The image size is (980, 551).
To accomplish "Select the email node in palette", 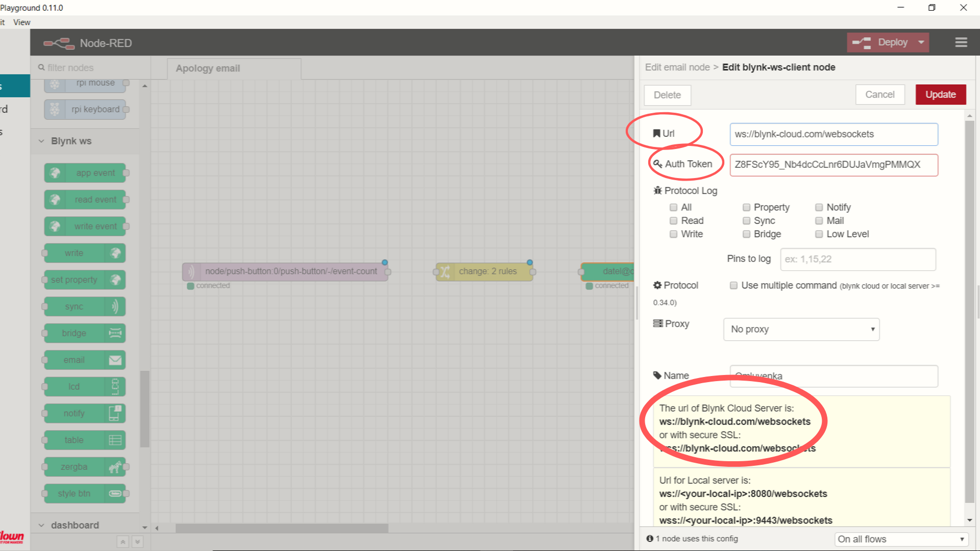I will (x=85, y=360).
